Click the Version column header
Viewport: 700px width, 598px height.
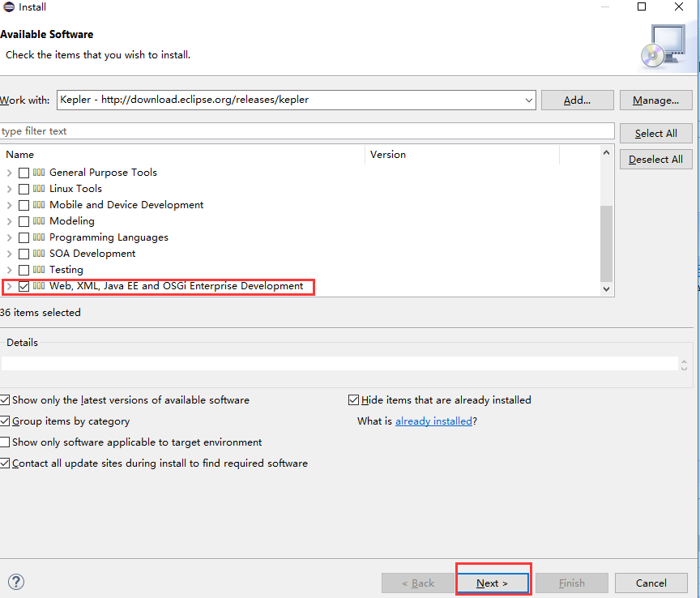(x=462, y=155)
